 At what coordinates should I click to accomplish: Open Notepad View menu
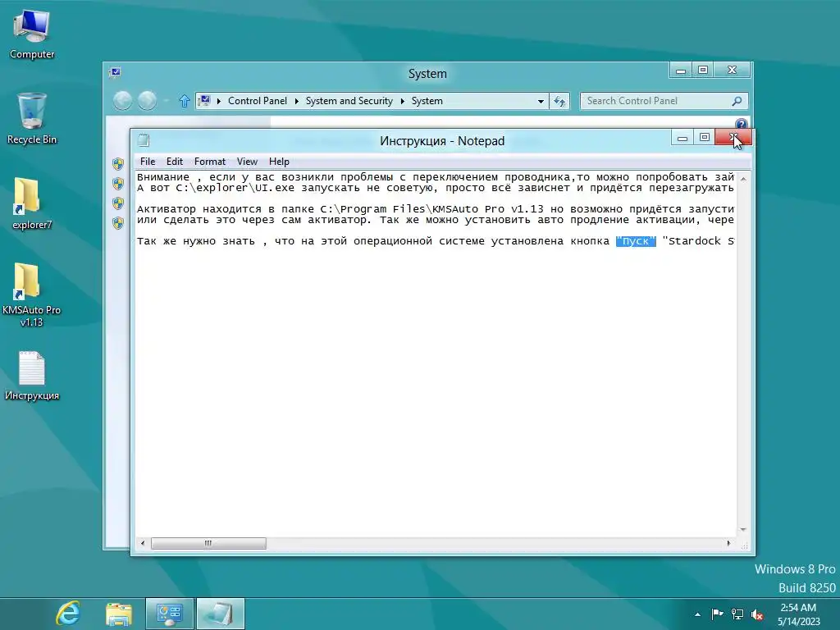click(x=247, y=162)
